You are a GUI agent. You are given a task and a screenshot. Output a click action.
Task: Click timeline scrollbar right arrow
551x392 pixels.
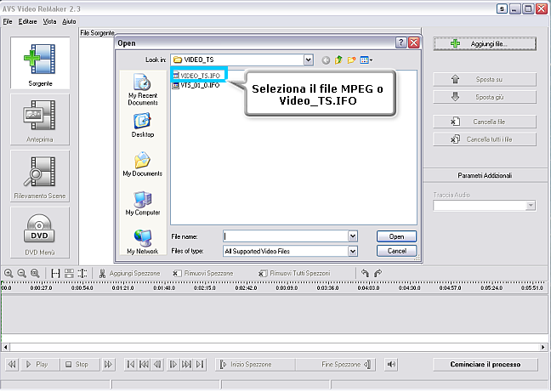[x=542, y=347]
